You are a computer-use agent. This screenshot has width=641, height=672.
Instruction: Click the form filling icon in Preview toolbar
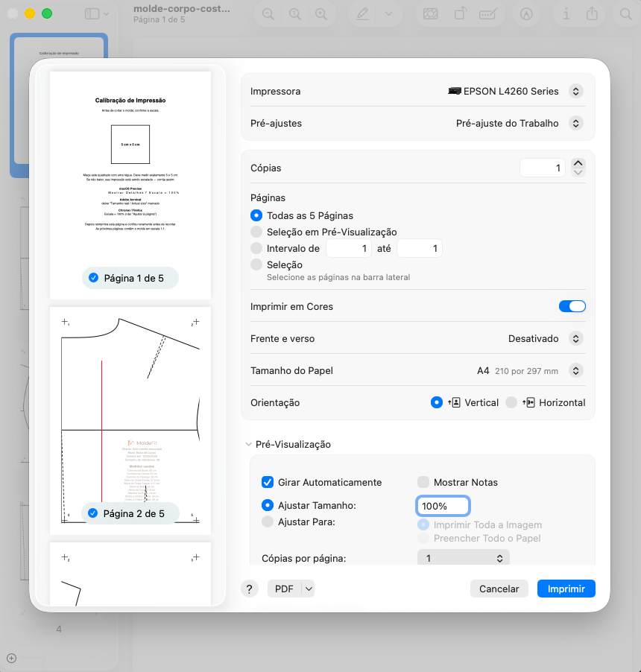(488, 14)
